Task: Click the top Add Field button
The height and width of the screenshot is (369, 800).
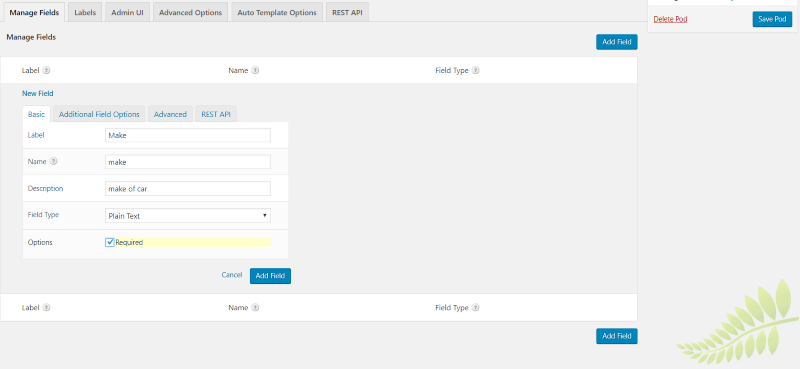Action: coord(616,42)
